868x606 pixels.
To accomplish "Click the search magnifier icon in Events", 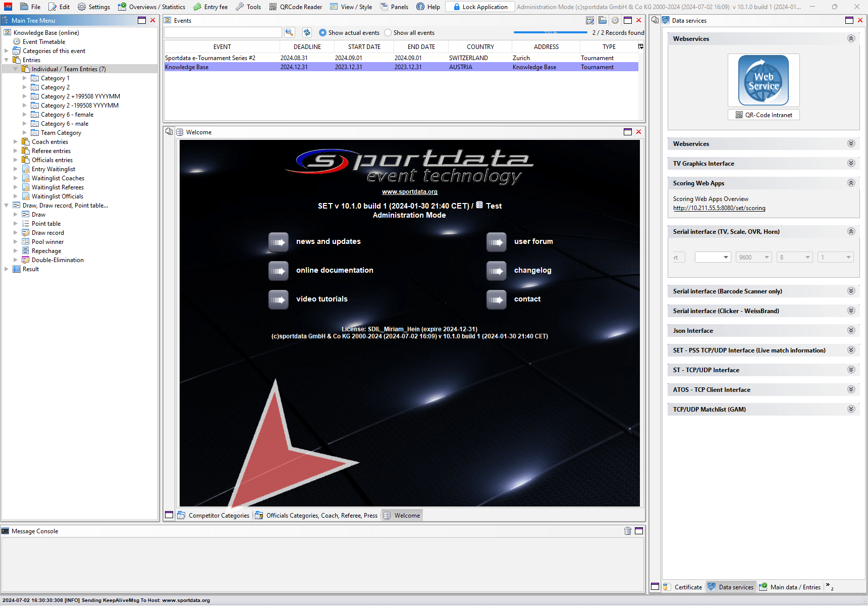I will (x=289, y=32).
